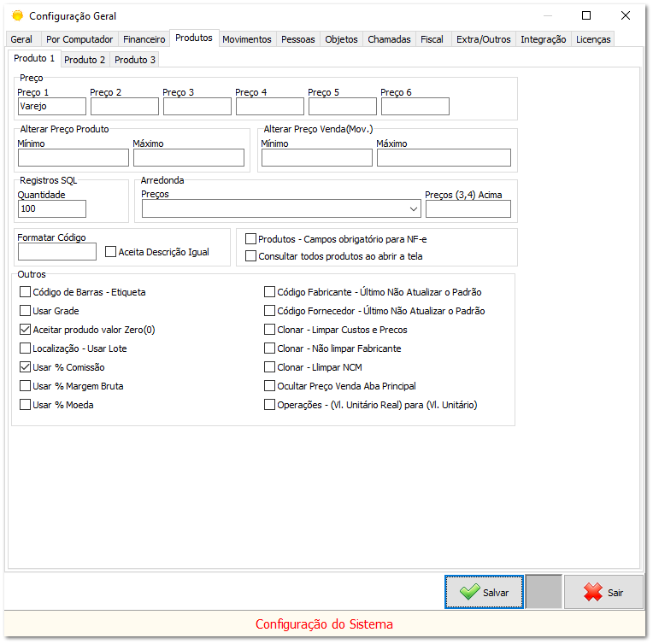The width and height of the screenshot is (653, 644).
Task: Enable Ocultar Preço Venda Aba Principal
Action: 269,386
